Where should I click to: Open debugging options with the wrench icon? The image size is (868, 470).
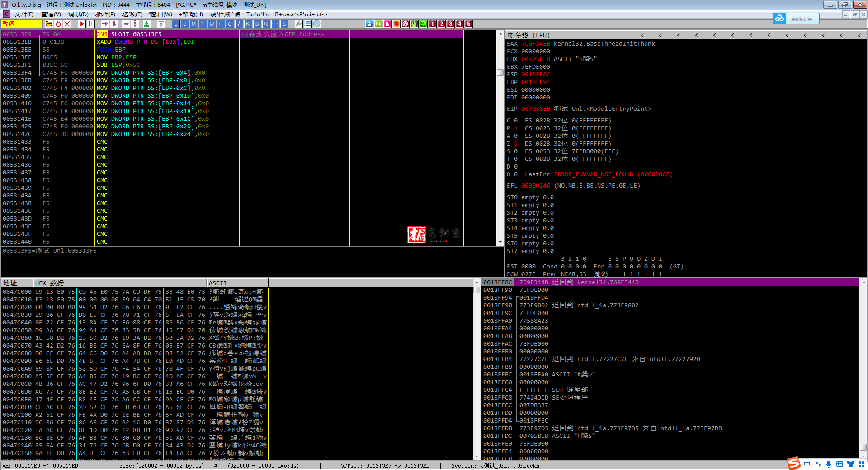pos(299,24)
